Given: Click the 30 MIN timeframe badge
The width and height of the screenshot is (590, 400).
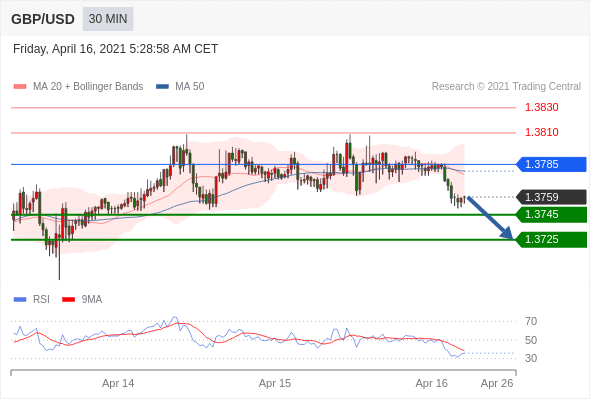Looking at the screenshot, I should point(108,19).
